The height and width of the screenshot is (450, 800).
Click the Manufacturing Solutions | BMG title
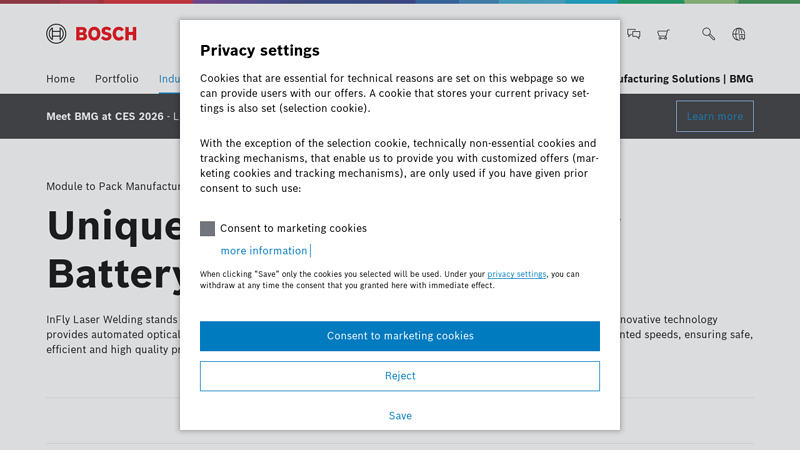coord(687,79)
